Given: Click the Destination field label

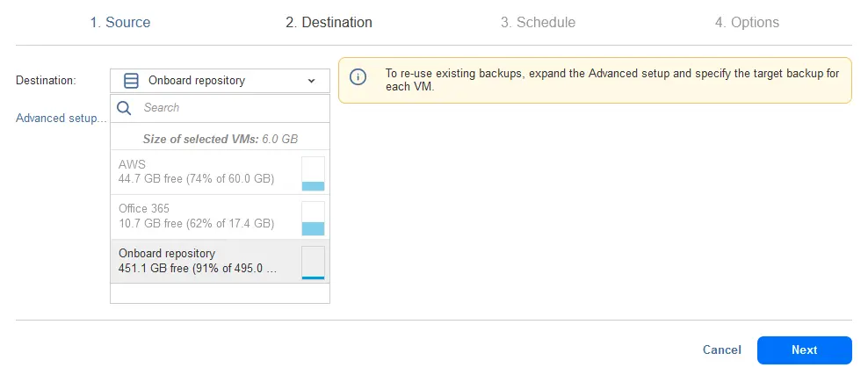Looking at the screenshot, I should tap(46, 81).
